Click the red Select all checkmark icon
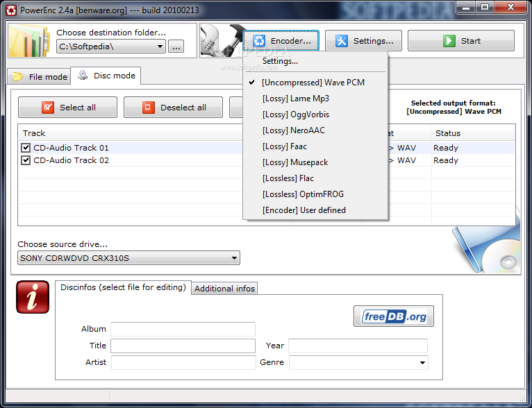 click(x=48, y=108)
